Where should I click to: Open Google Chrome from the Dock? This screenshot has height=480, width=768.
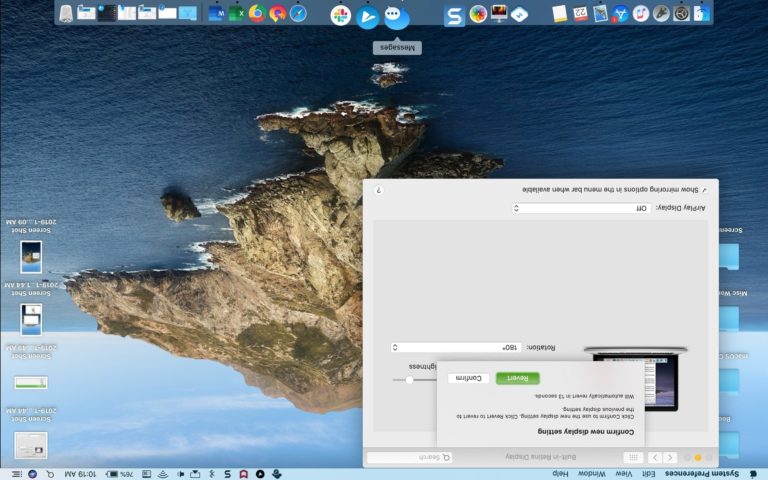coord(257,14)
